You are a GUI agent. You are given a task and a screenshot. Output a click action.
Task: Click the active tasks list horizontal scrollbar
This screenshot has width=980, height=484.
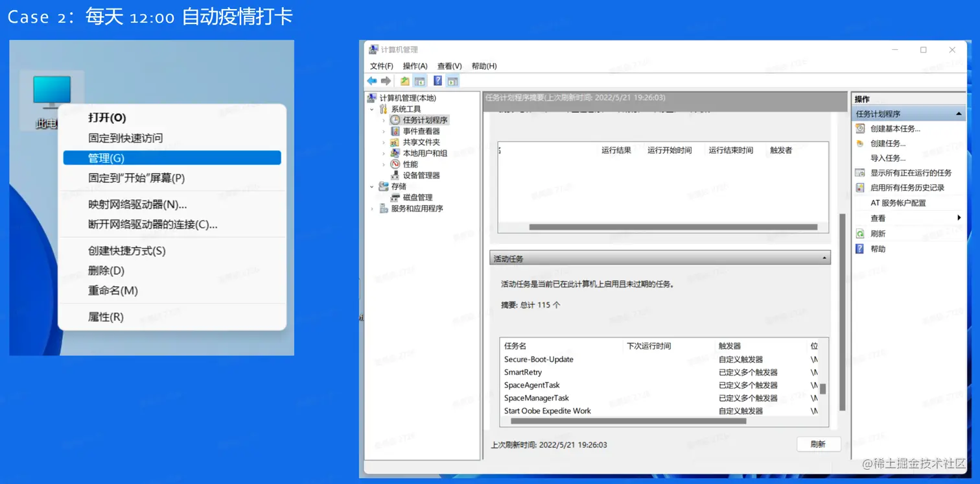coord(628,421)
